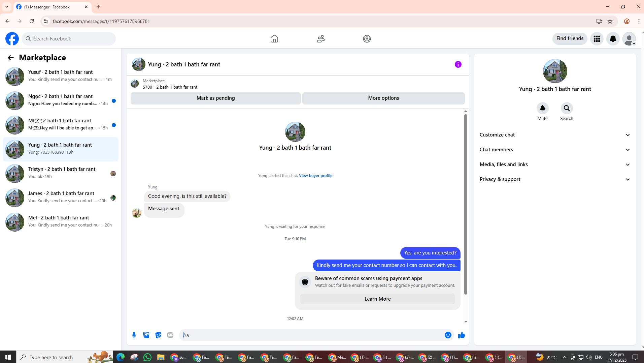644x363 pixels.
Task: Click Find friends button
Action: [570, 38]
